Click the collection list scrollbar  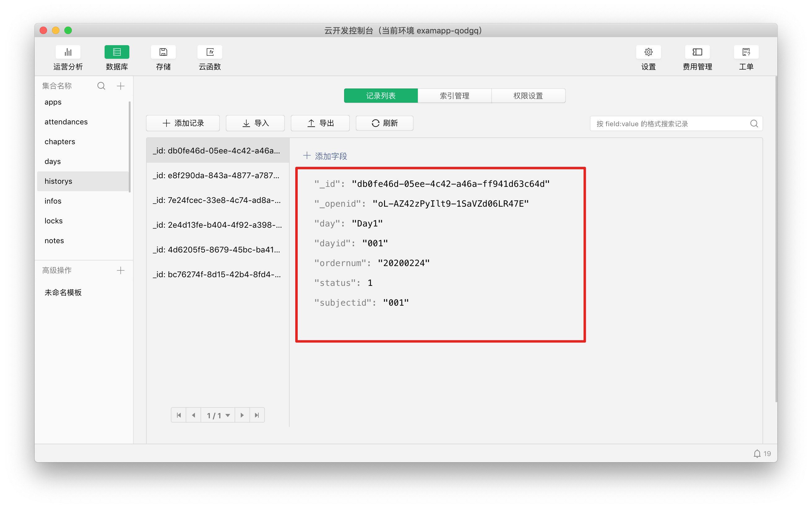130,146
